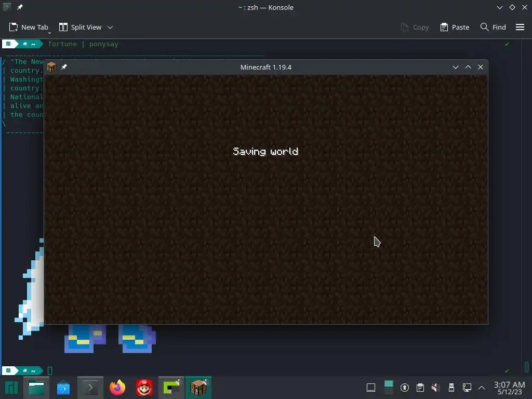
Task: Minimize the Minecraft 1.19.4 window
Action: 455,67
